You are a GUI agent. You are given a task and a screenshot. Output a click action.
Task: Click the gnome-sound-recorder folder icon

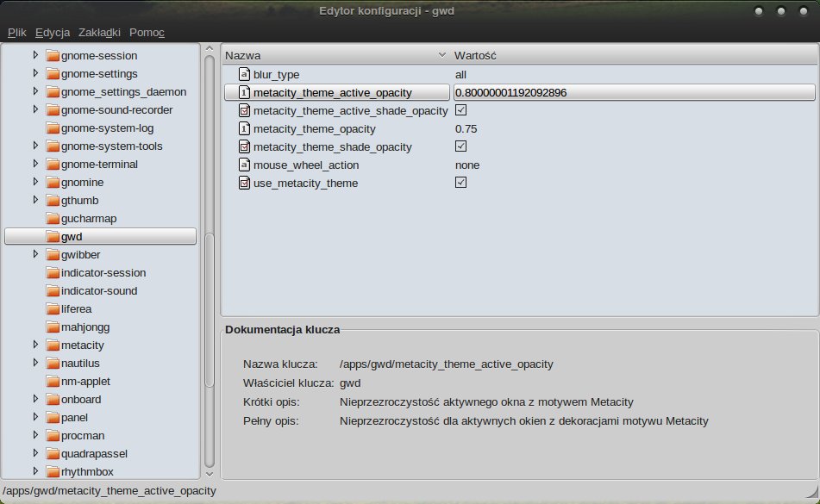tap(53, 109)
